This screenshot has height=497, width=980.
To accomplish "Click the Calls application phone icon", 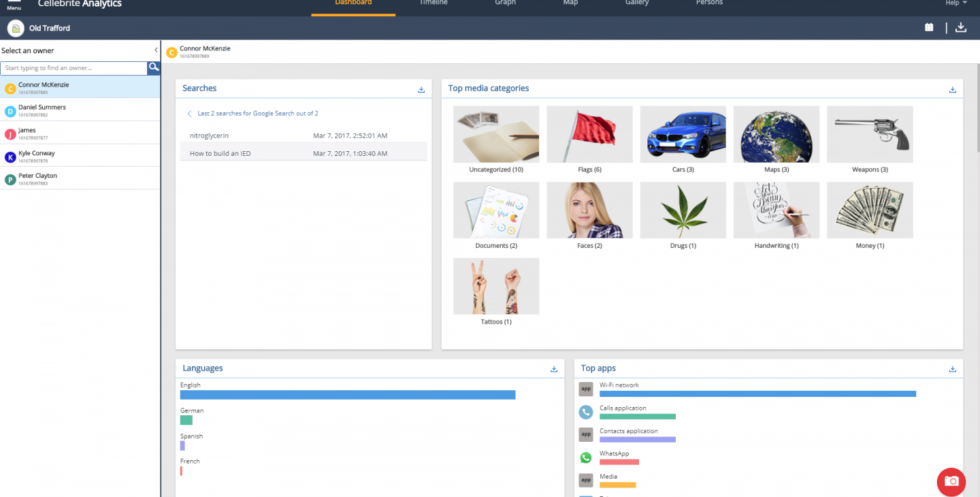I will [585, 412].
